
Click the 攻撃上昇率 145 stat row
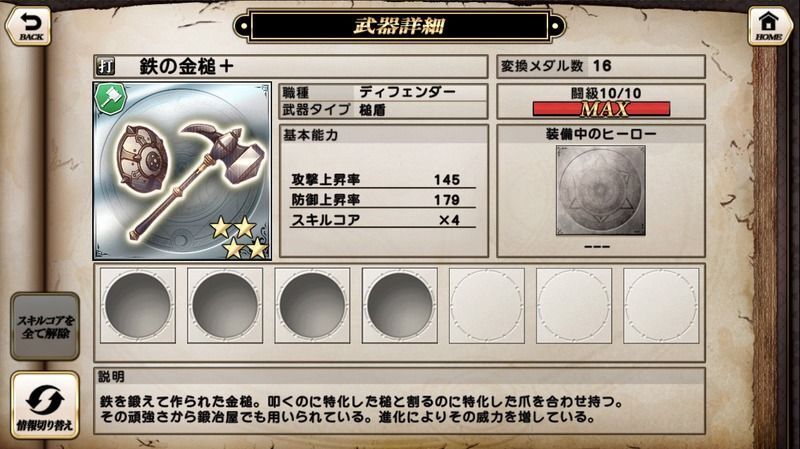pyautogui.click(x=383, y=180)
